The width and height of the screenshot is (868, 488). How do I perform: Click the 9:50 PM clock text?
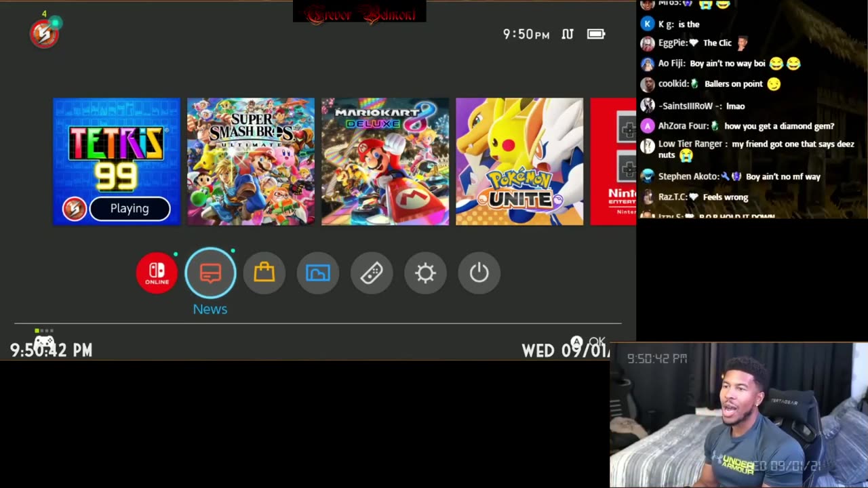pos(526,34)
